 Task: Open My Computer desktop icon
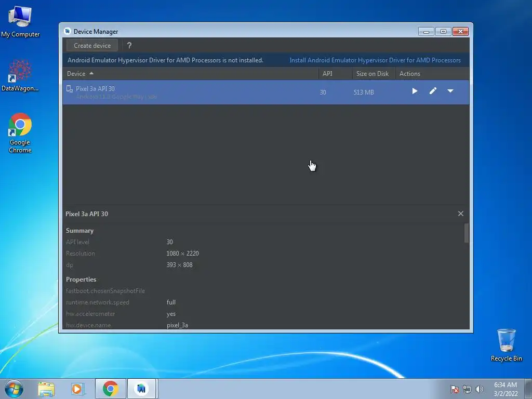[20, 22]
